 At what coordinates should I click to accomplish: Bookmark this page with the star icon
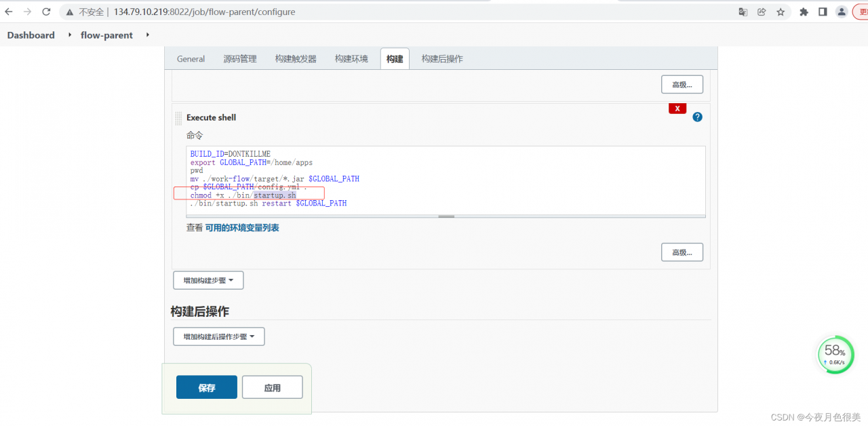[781, 12]
